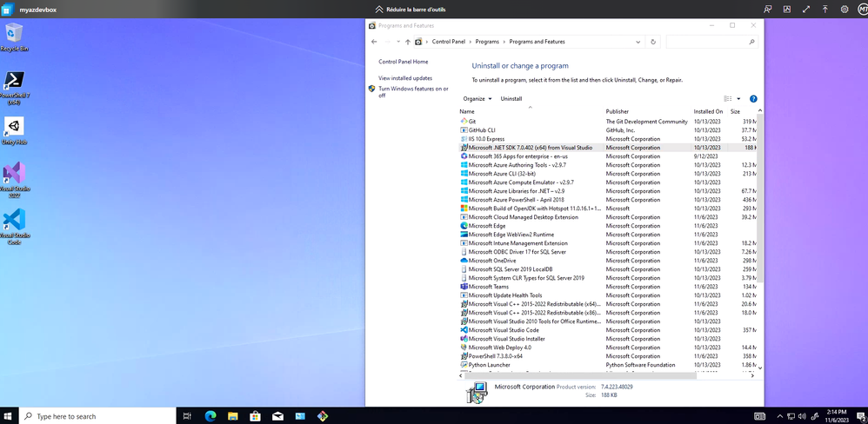Screen dimensions: 868x424
Task: Click the refresh button in address bar
Action: point(653,42)
